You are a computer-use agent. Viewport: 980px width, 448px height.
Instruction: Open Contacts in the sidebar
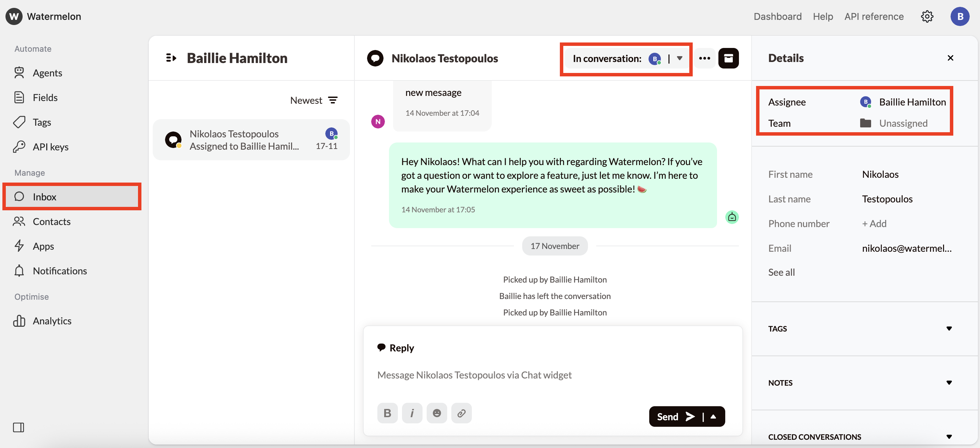(51, 222)
